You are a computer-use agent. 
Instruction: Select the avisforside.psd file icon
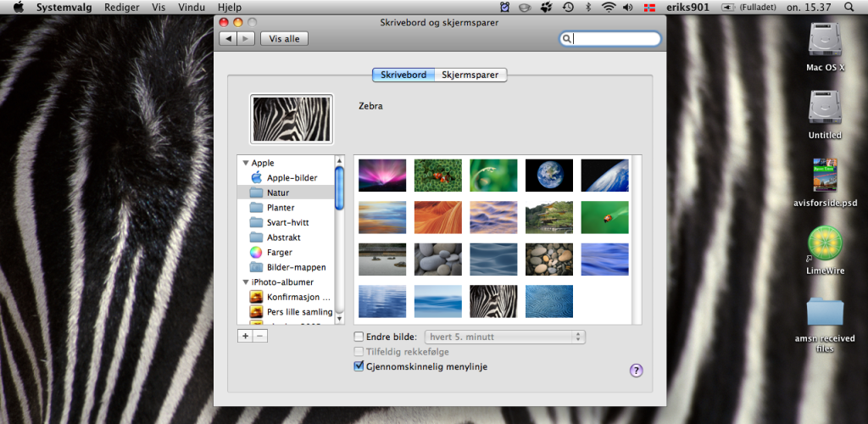pos(825,175)
